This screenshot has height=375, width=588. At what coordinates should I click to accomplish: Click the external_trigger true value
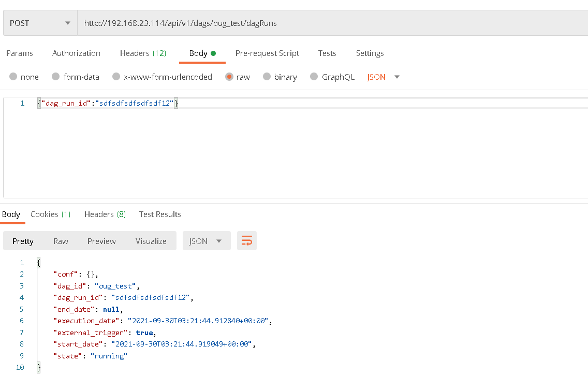(144, 333)
